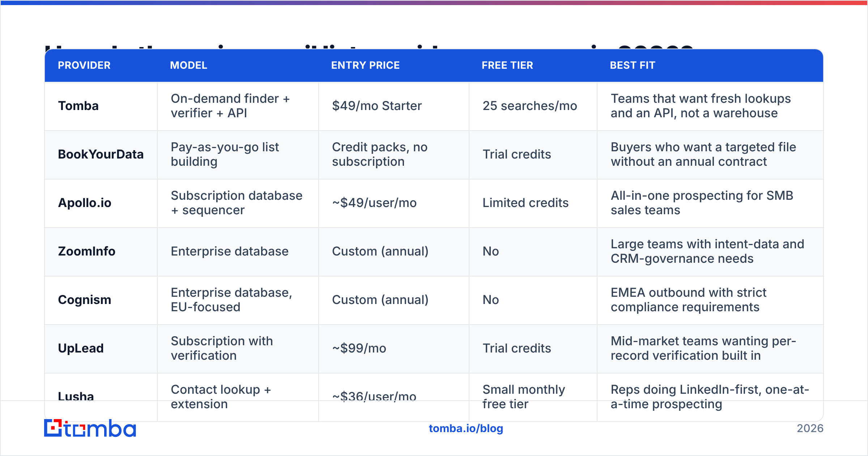Click 'Subscription database + sequencer' cell
Viewport: 868px width, 456px height.
coord(238,203)
